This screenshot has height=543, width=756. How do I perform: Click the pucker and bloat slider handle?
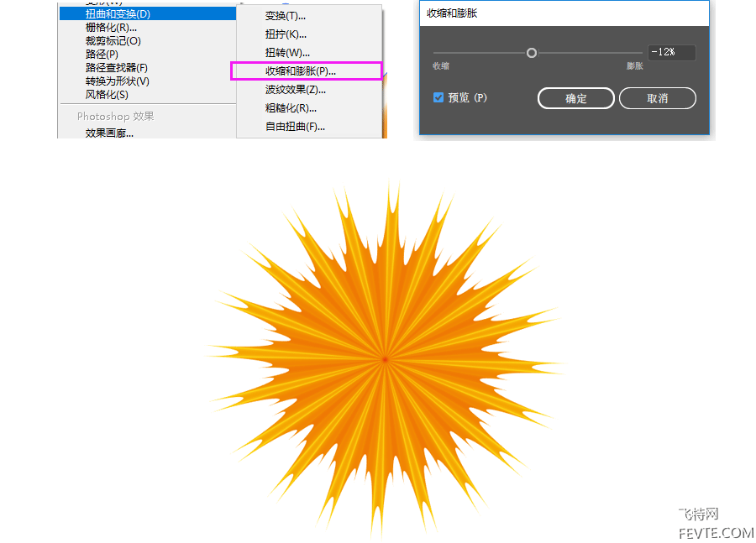tap(532, 53)
